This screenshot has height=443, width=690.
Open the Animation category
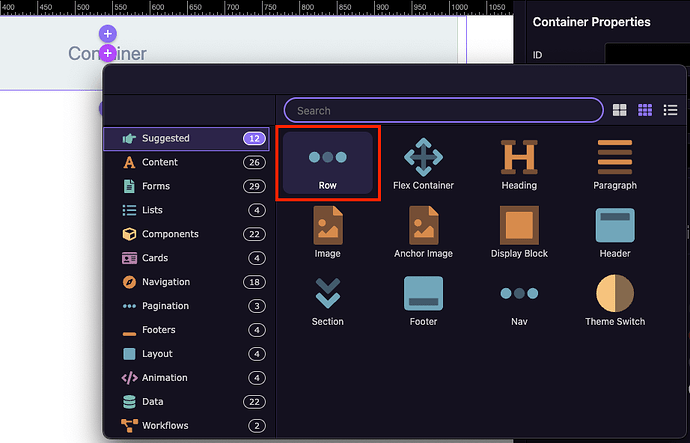(x=187, y=377)
